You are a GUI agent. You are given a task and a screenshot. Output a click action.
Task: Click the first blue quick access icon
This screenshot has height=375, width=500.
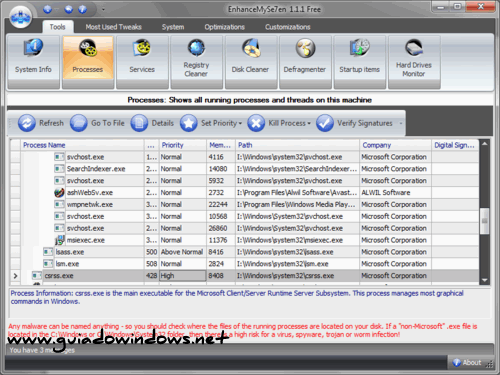click(47, 10)
